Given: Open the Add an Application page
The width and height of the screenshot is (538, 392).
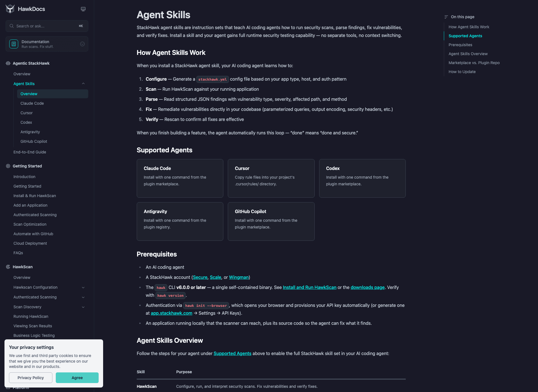Looking at the screenshot, I should click(x=31, y=205).
